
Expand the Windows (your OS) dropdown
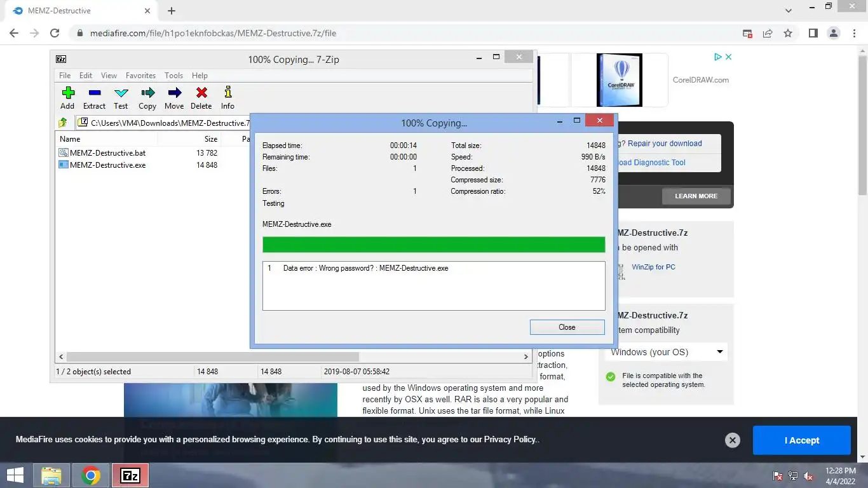[666, 352]
